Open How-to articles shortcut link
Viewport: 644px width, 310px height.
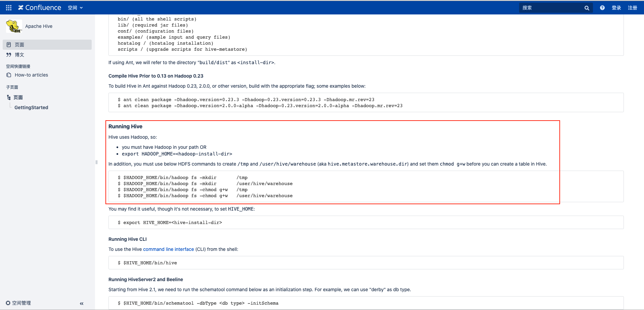point(31,75)
